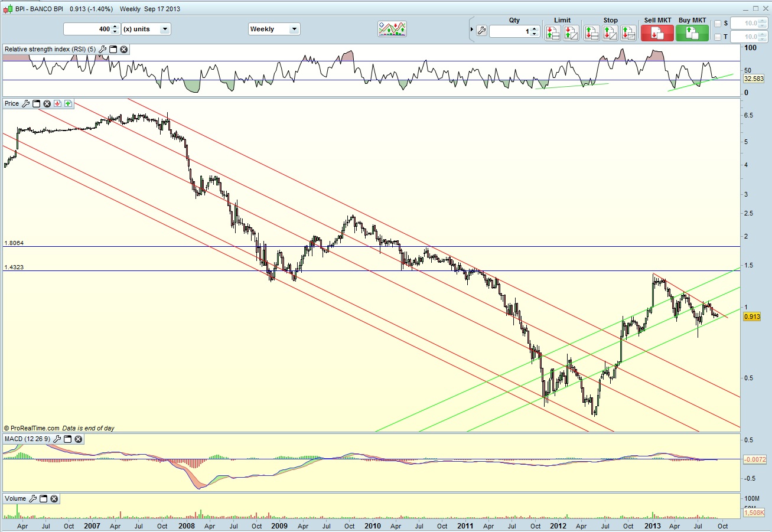Image resolution: width=772 pixels, height=532 pixels.
Task: Enable the T checkbox
Action: point(718,37)
